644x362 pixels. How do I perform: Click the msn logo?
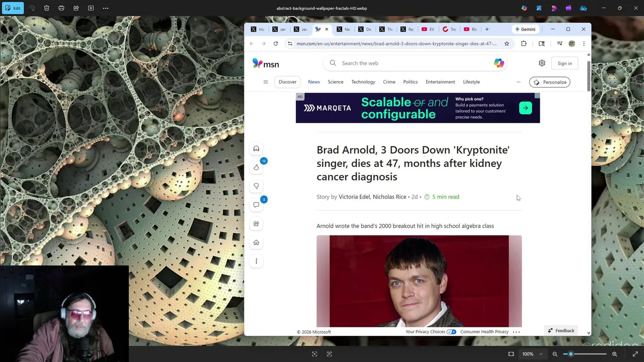point(266,63)
